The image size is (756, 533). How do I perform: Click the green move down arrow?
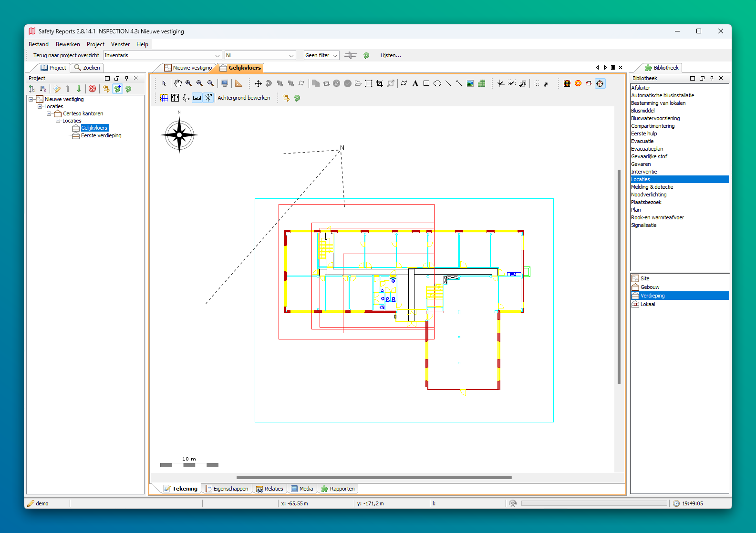(x=79, y=89)
